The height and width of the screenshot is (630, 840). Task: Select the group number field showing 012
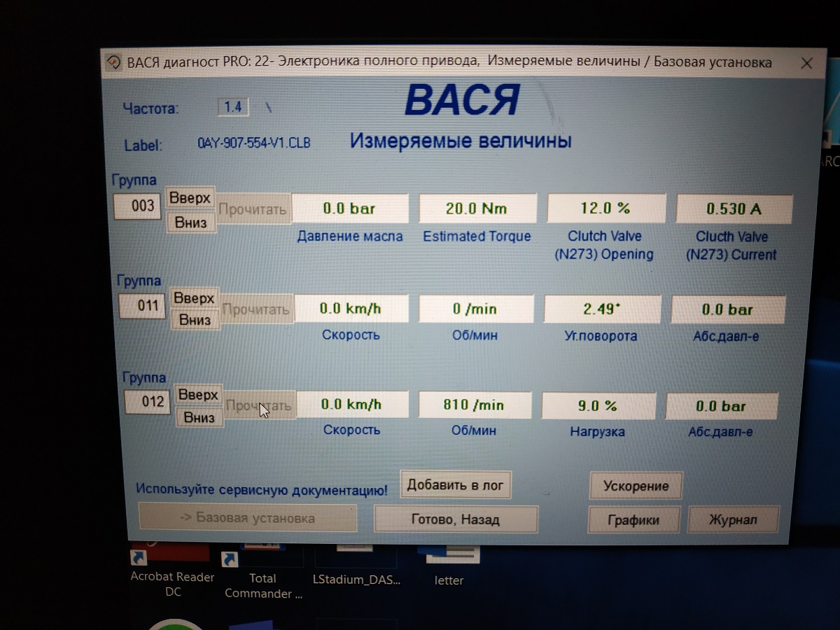coord(148,402)
